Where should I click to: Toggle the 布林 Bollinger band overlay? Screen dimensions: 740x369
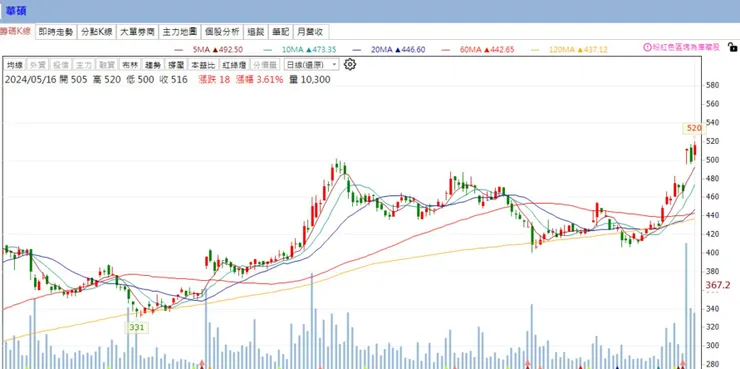click(129, 65)
